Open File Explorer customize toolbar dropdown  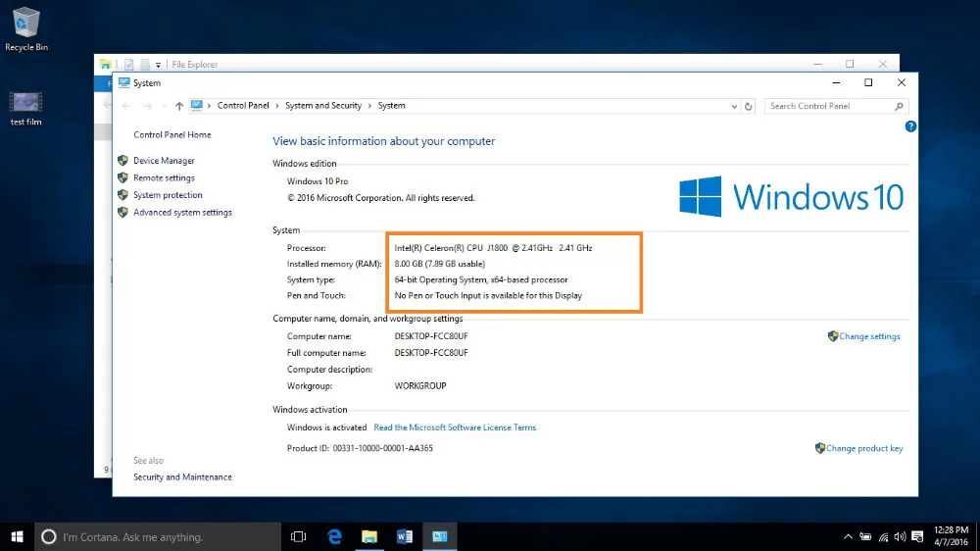pos(158,65)
